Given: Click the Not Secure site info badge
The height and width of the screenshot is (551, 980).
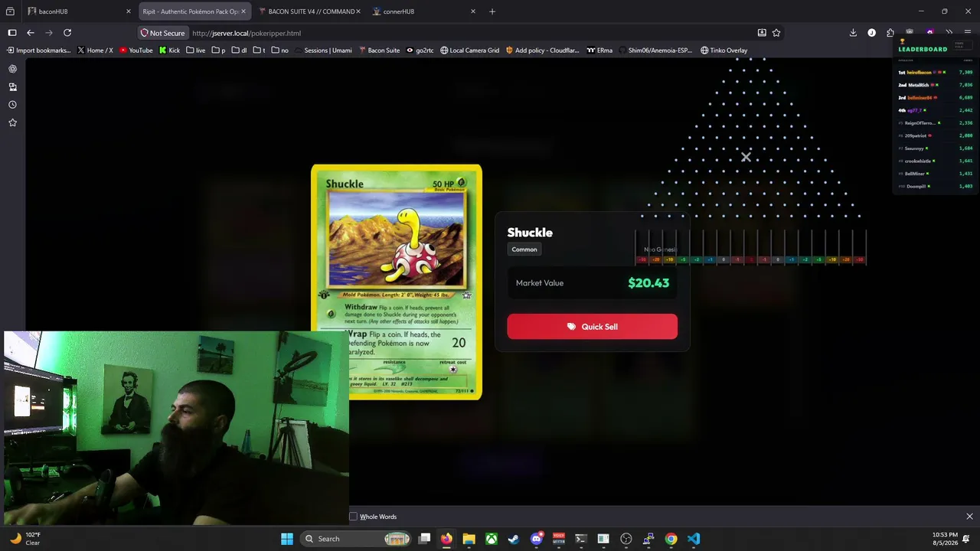Looking at the screenshot, I should pyautogui.click(x=162, y=33).
